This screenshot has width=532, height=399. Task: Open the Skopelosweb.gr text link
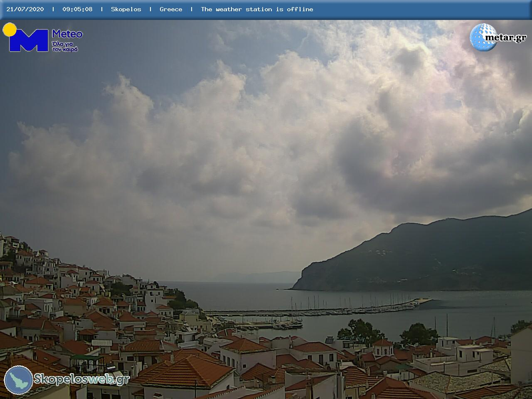click(81, 379)
